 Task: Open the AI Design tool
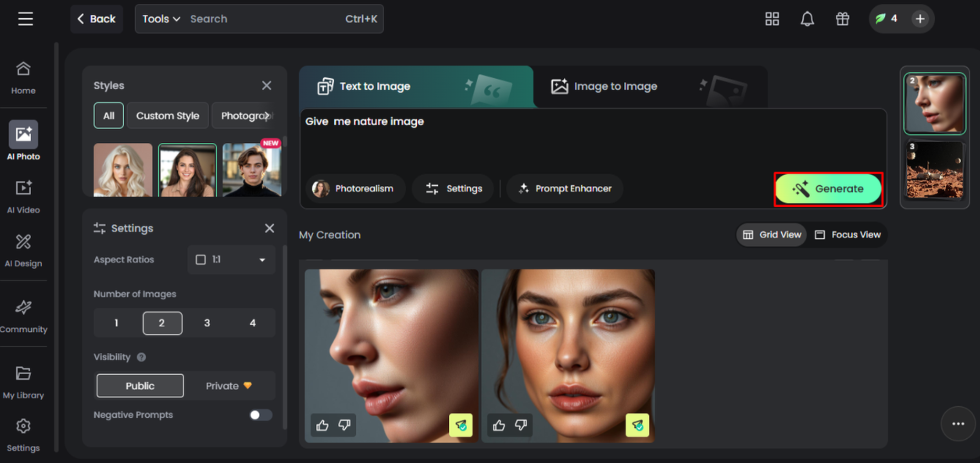(23, 247)
